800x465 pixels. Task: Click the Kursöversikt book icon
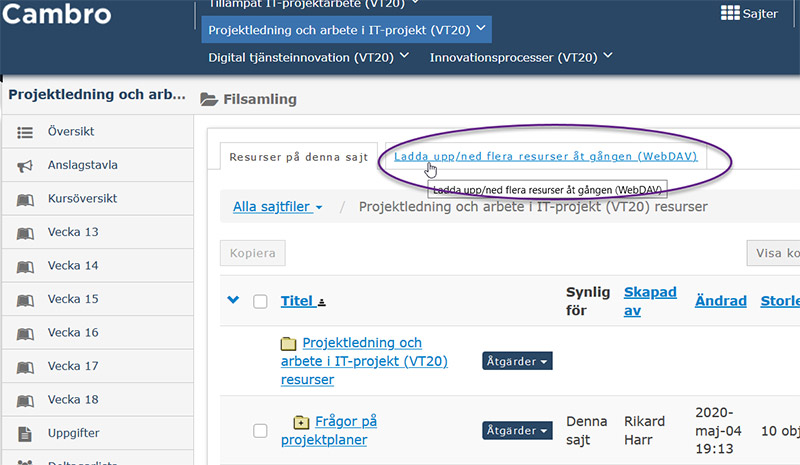click(25, 200)
